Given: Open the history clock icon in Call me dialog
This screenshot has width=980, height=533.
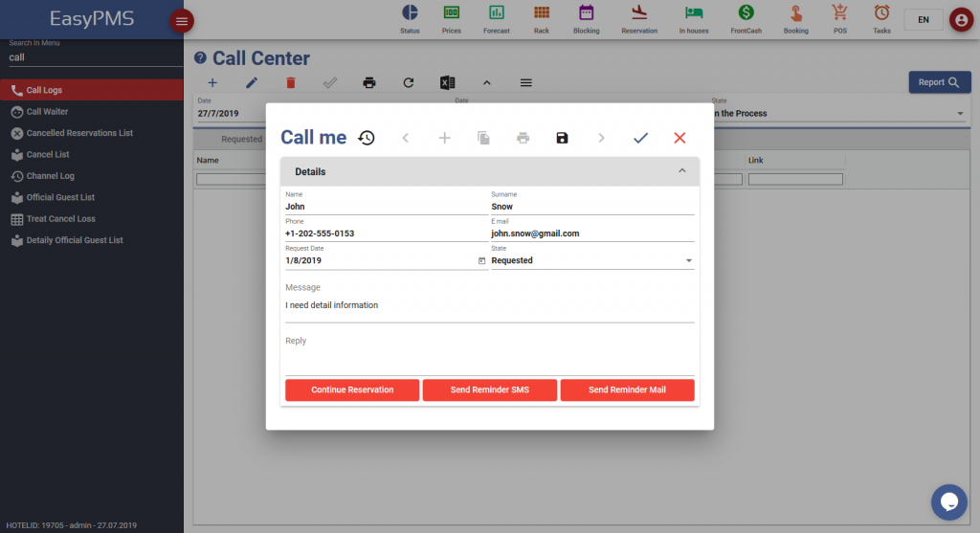Looking at the screenshot, I should point(367,138).
